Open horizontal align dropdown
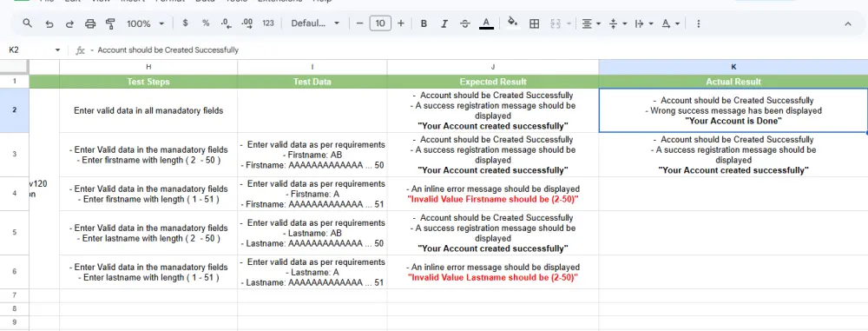The width and height of the screenshot is (868, 331). point(591,23)
